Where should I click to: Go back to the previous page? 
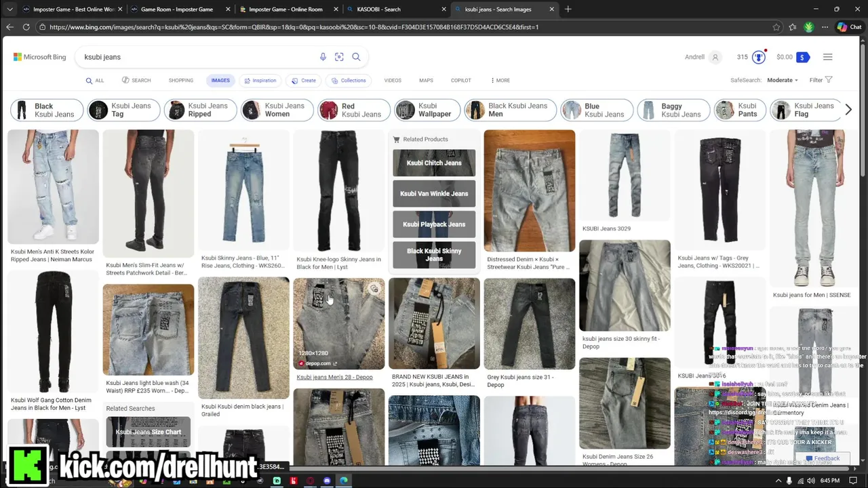tap(9, 27)
